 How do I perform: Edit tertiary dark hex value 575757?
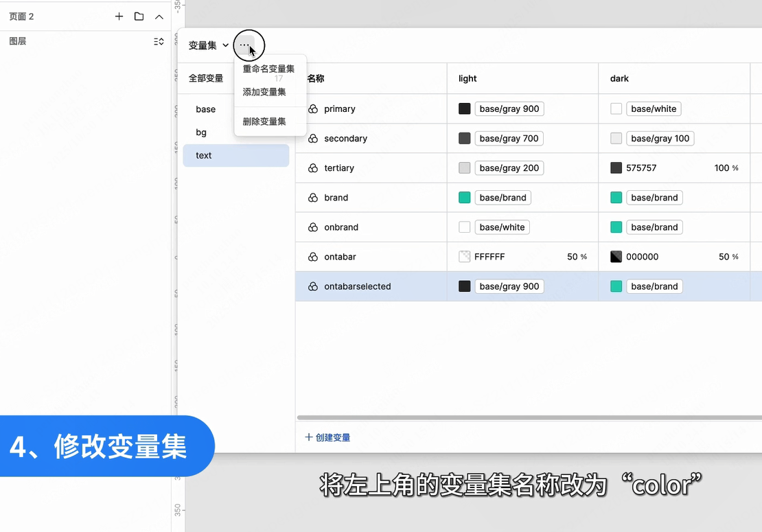(x=641, y=168)
